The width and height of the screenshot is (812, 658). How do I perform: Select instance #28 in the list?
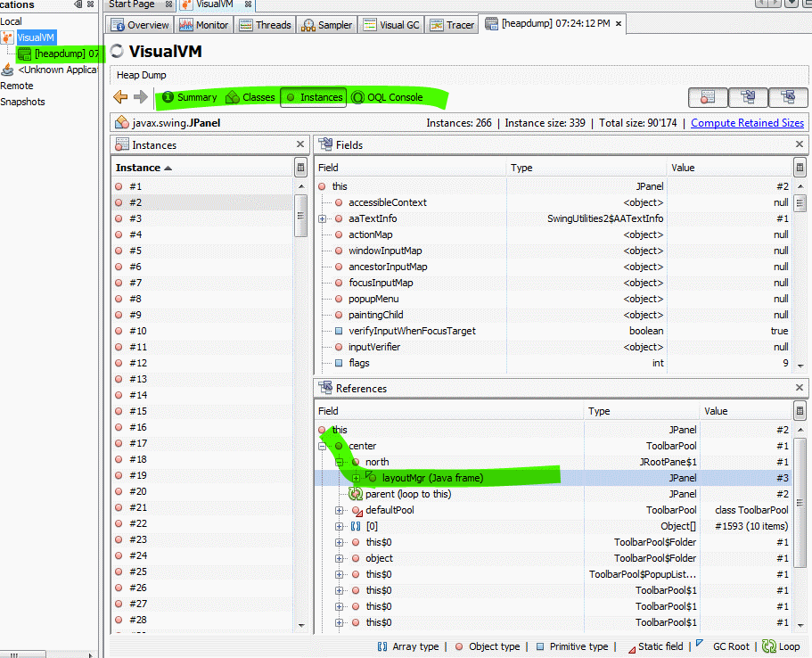pyautogui.click(x=202, y=621)
